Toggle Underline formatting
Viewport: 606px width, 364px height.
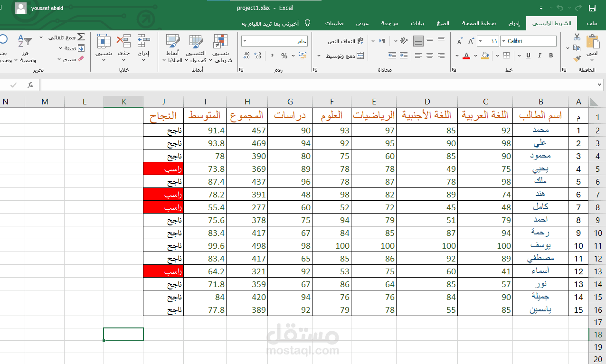click(x=528, y=55)
